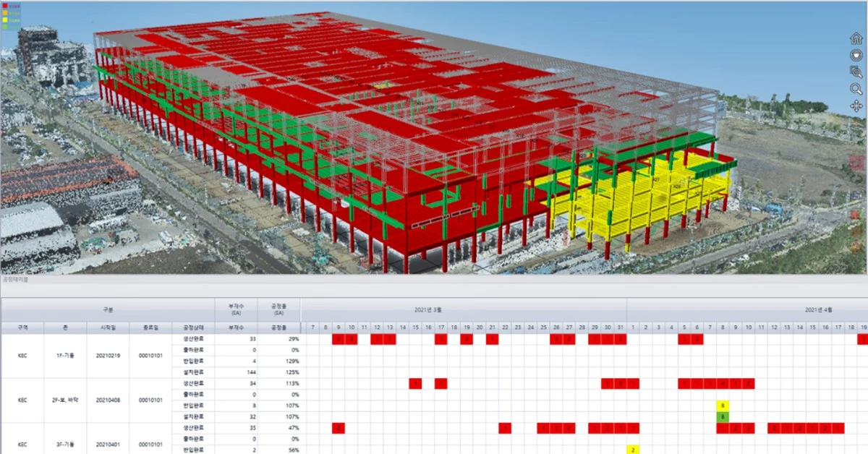This screenshot has height=454, width=868.
Task: Click the 종료일 column header
Action: click(x=151, y=327)
